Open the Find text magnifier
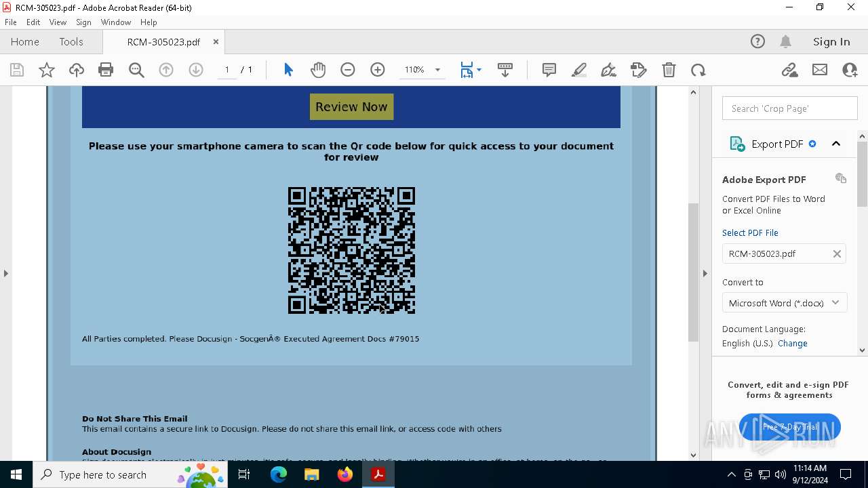 [136, 70]
